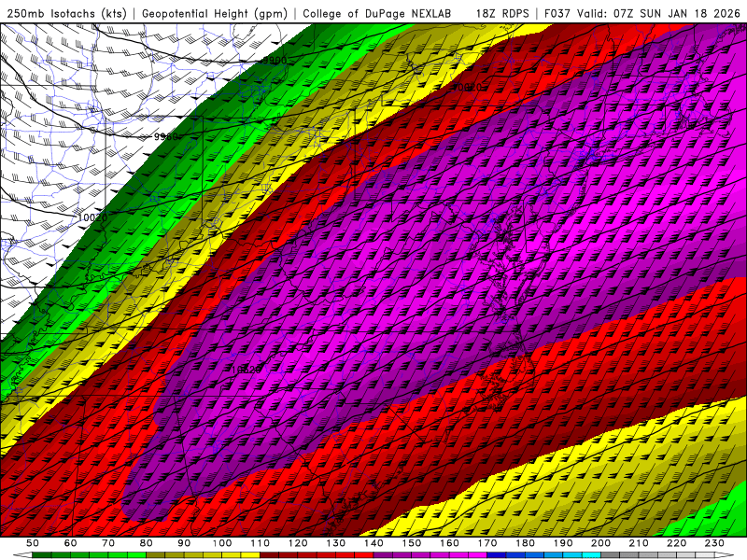Click the legend value 210
Screen dimensions: 747x560
click(639, 543)
